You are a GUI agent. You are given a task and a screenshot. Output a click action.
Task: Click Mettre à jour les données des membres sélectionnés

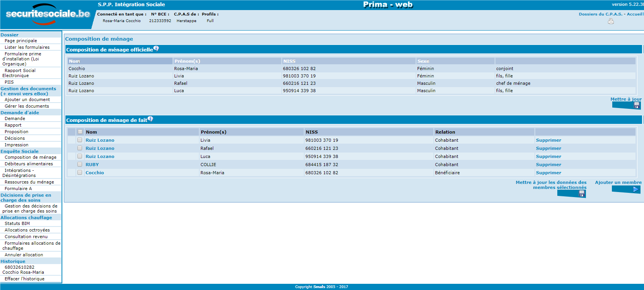coord(551,185)
